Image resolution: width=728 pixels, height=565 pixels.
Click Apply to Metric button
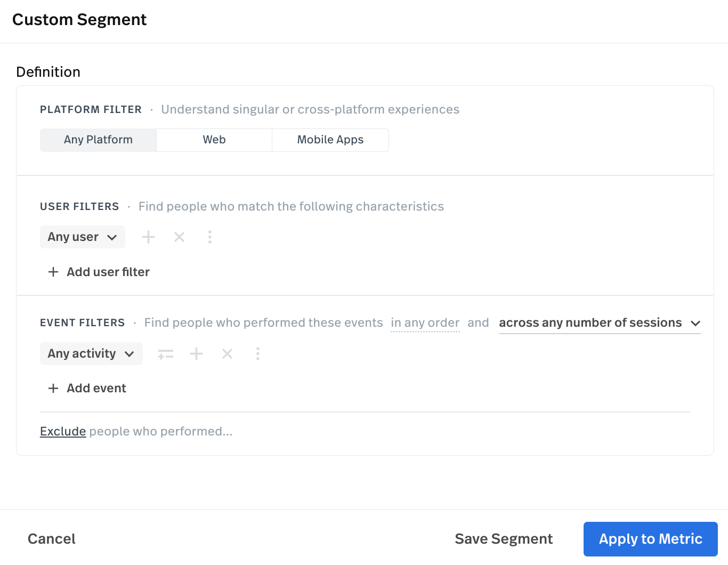click(651, 539)
